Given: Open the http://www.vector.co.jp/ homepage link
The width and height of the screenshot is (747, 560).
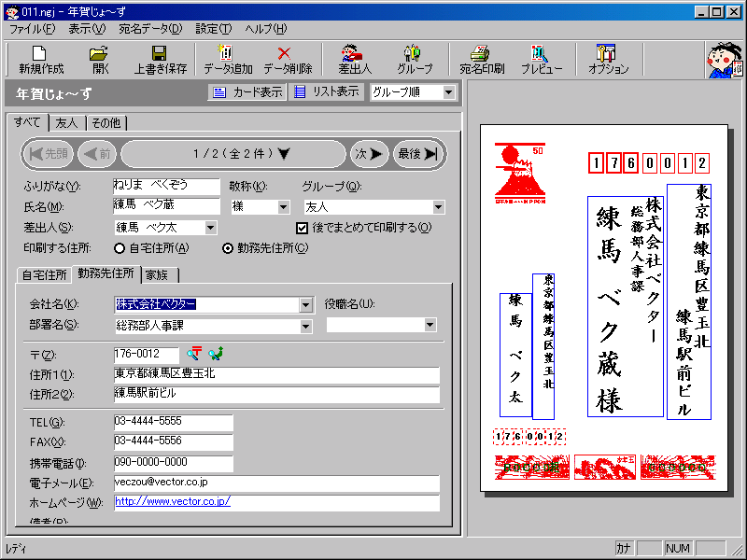Looking at the screenshot, I should point(173,501).
